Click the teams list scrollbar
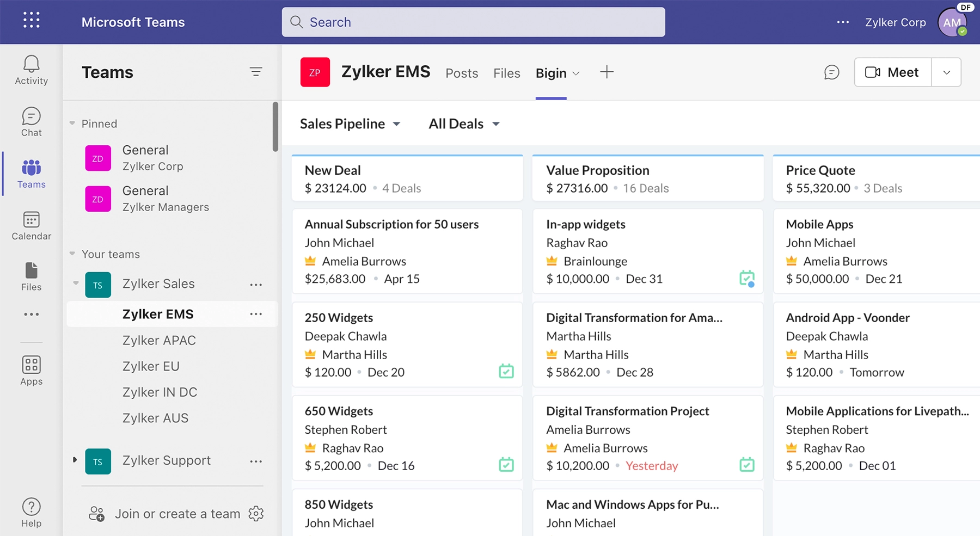Image resolution: width=980 pixels, height=536 pixels. (275, 127)
